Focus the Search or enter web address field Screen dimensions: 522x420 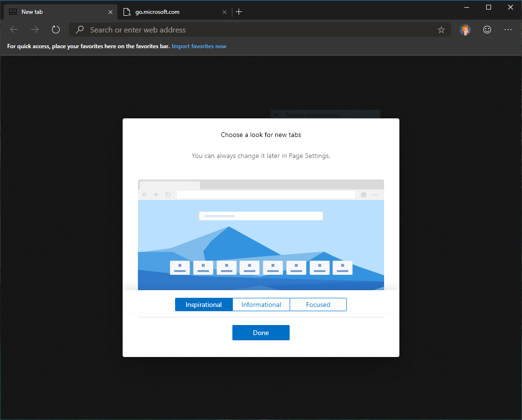(x=258, y=30)
